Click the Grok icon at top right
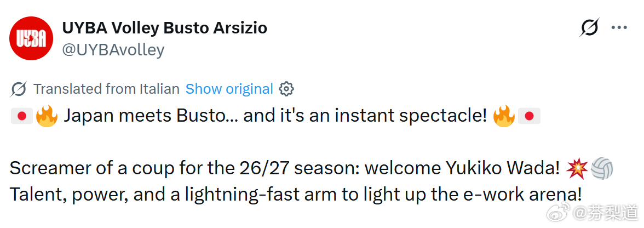Viewport: 644px width, 228px height. [589, 27]
